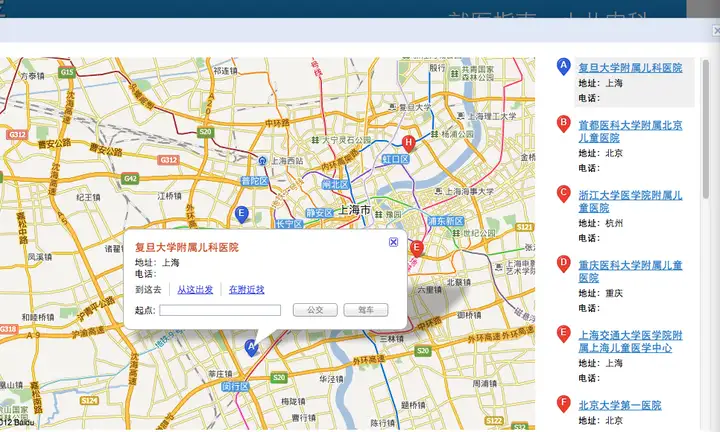Focus the 起点 input field

[220, 310]
